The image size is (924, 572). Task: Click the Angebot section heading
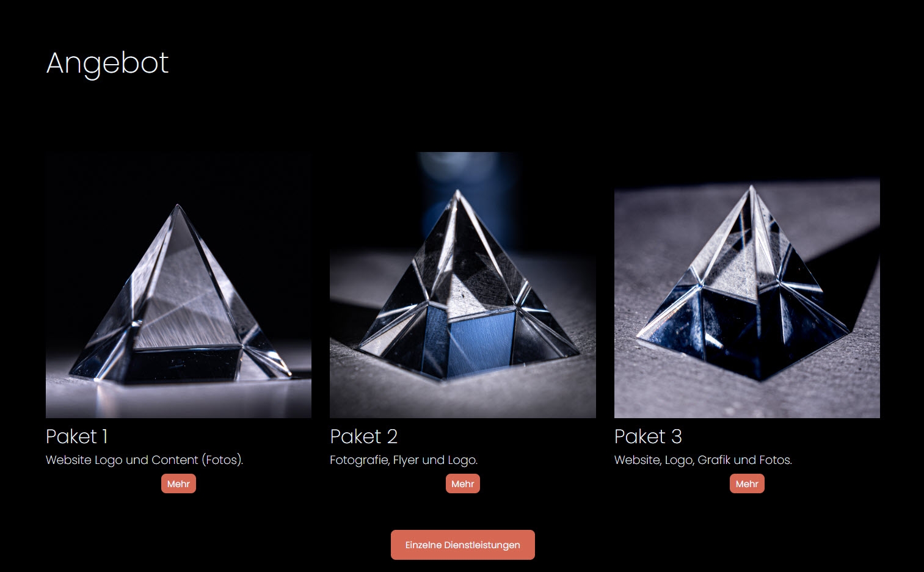(107, 63)
